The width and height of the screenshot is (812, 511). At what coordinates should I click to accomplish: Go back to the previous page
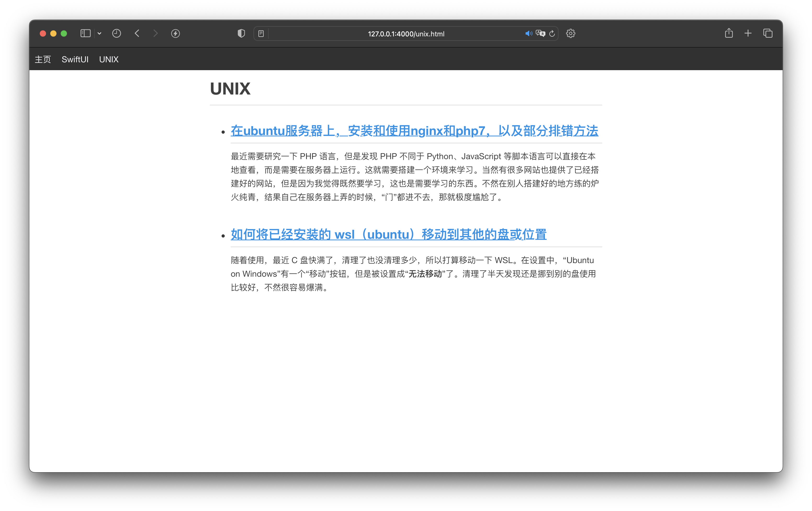tap(137, 34)
